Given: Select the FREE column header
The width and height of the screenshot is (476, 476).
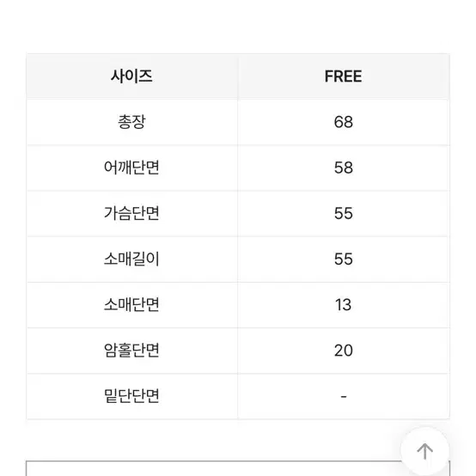Looking at the screenshot, I should (x=344, y=76).
